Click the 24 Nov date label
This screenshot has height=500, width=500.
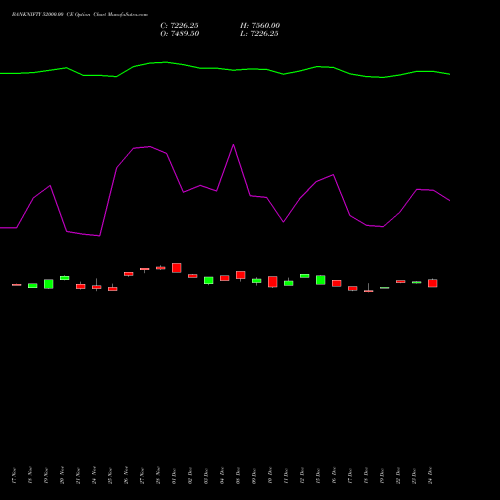(94, 476)
